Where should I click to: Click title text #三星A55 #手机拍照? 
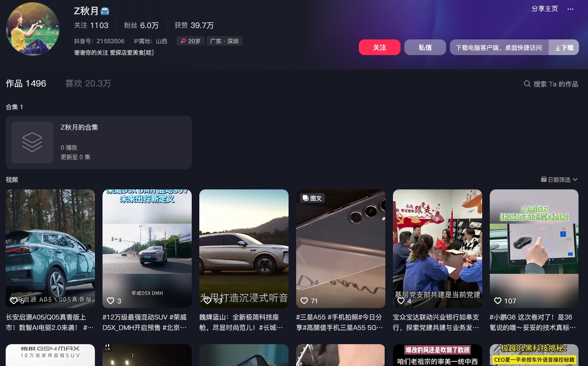340,322
